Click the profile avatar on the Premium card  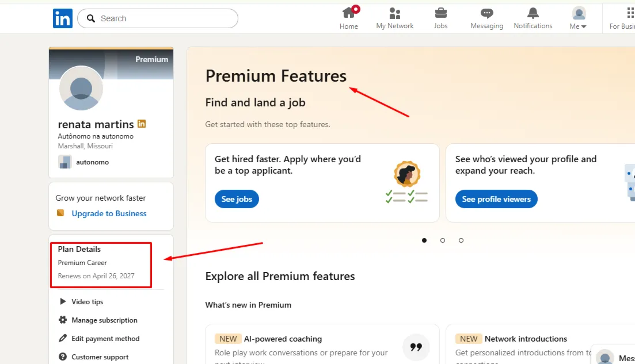(81, 88)
